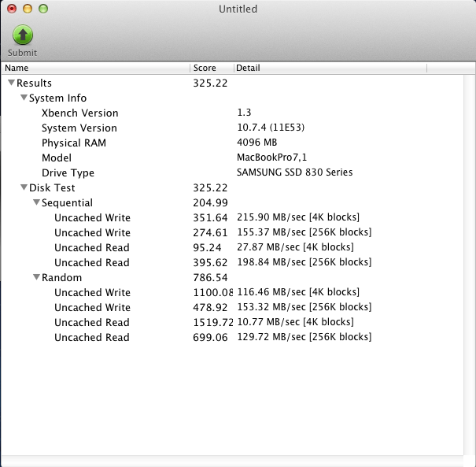Collapse the Disk Test group
The height and width of the screenshot is (467, 476).
(24, 187)
